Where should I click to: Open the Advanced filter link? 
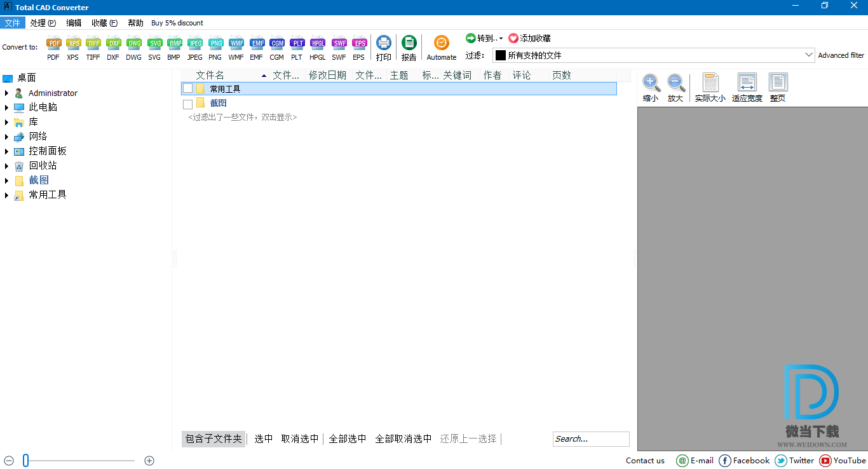point(841,55)
